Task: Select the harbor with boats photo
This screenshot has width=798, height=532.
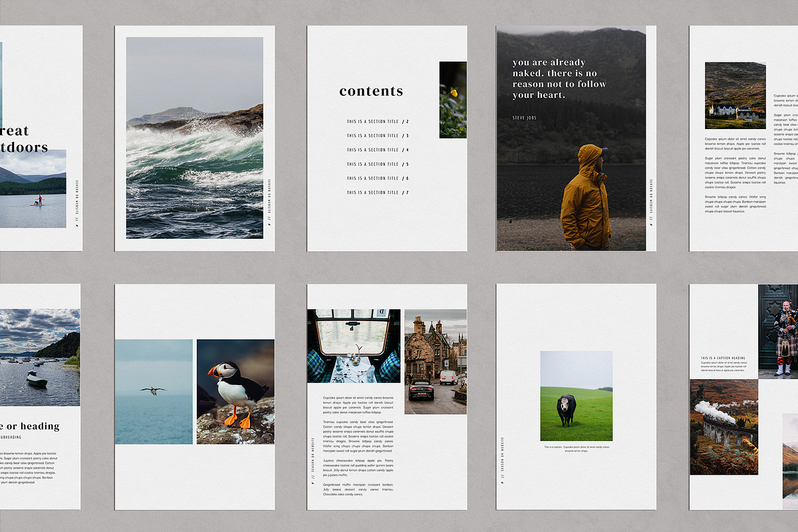Action: tap(40, 358)
